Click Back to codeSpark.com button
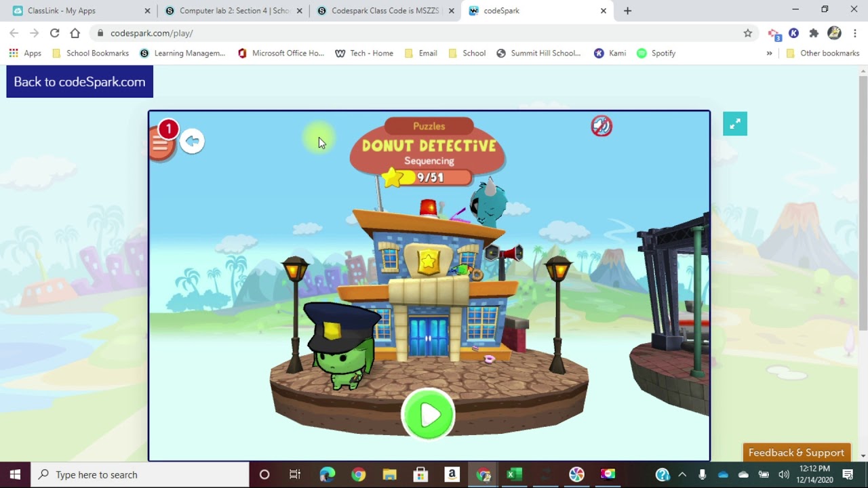Viewport: 868px width, 488px height. click(x=79, y=81)
